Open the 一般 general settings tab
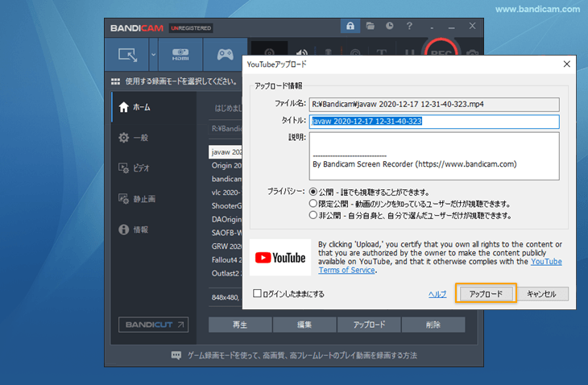This screenshot has width=588, height=385. tap(154, 138)
